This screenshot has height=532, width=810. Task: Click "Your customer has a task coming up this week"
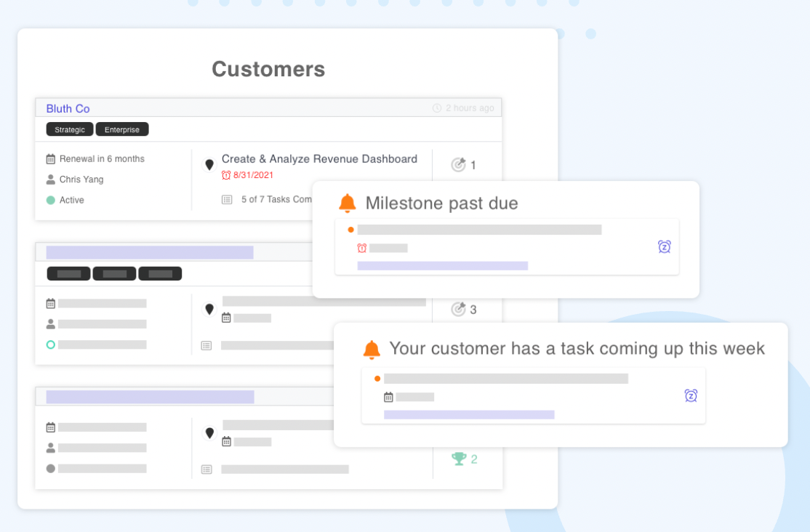[x=577, y=349]
